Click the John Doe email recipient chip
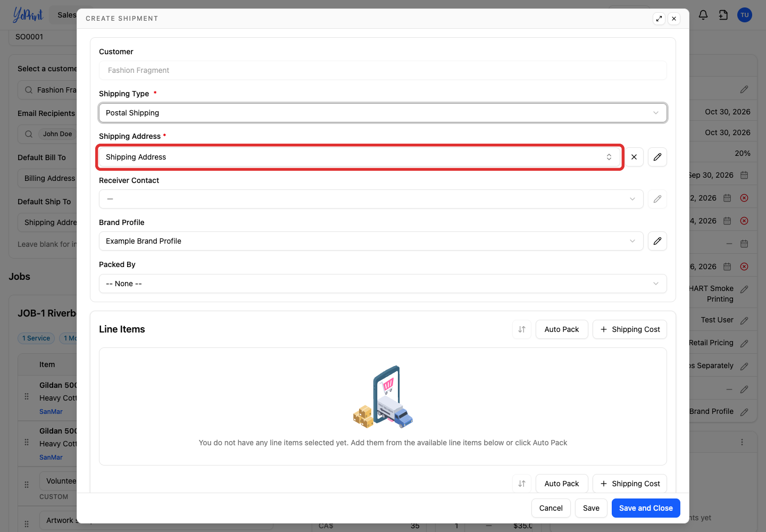Viewport: 766px width, 532px height. 57,134
